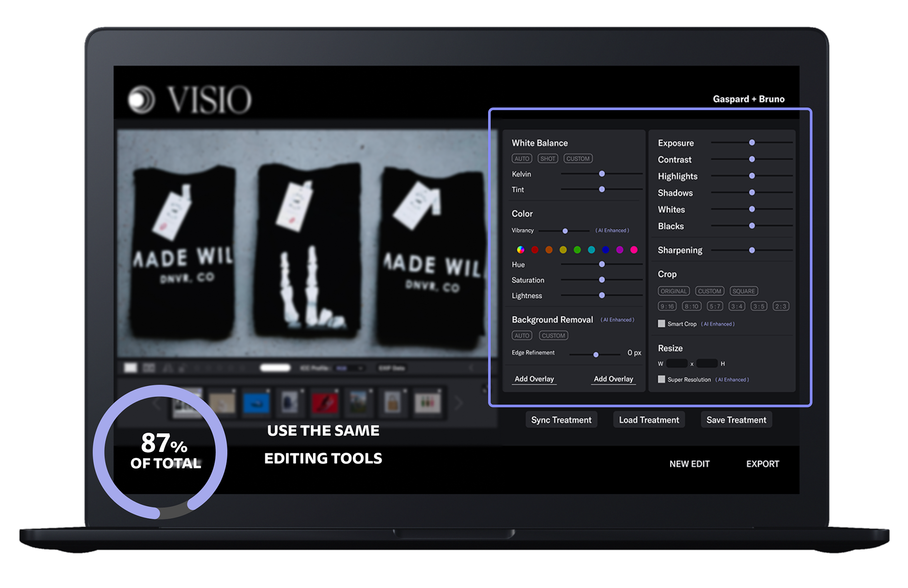The image size is (908, 588).
Task: Start a NEW EDIT
Action: pos(690,464)
